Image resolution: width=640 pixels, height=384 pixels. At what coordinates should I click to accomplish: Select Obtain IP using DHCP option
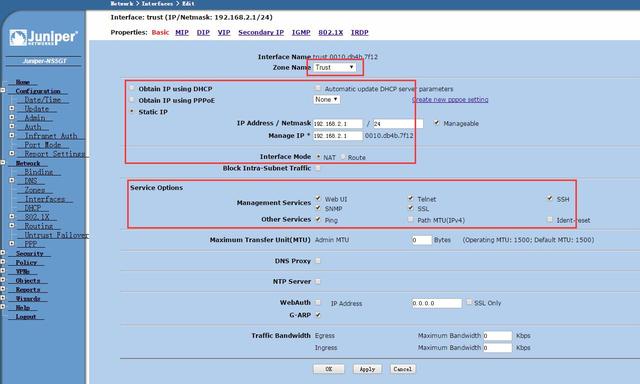pyautogui.click(x=132, y=88)
